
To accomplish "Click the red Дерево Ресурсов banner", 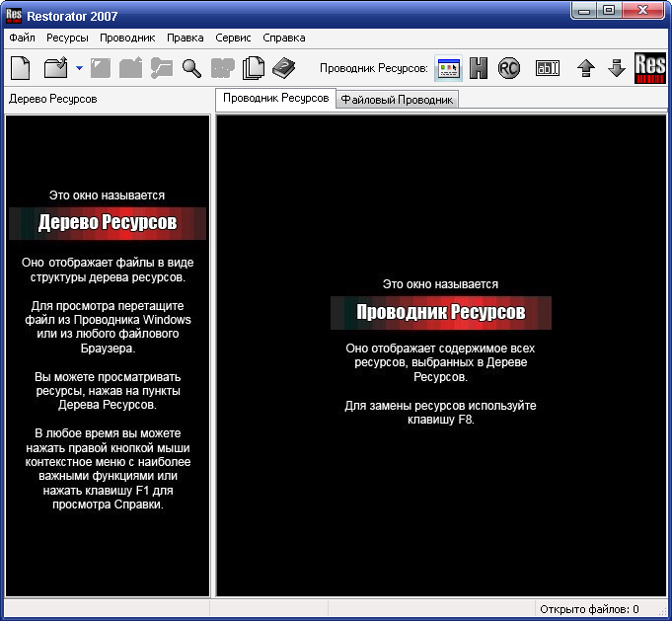I will (x=108, y=223).
